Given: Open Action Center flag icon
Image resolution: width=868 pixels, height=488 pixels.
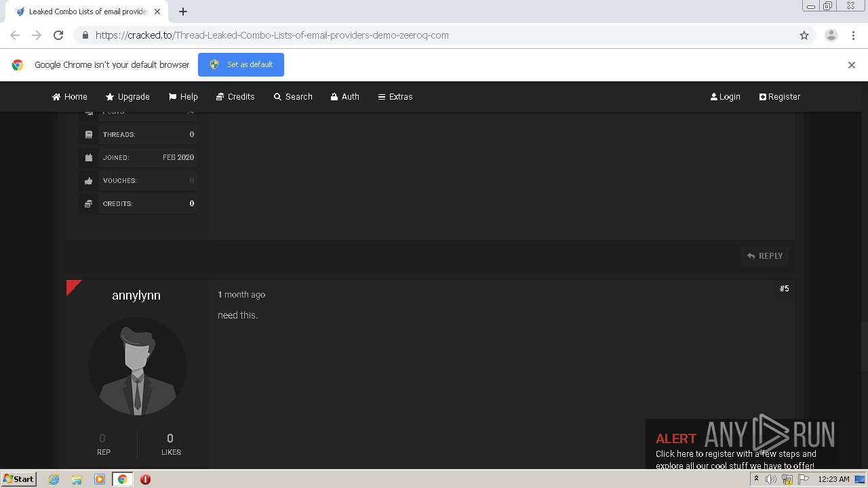Looking at the screenshot, I should click(x=804, y=479).
